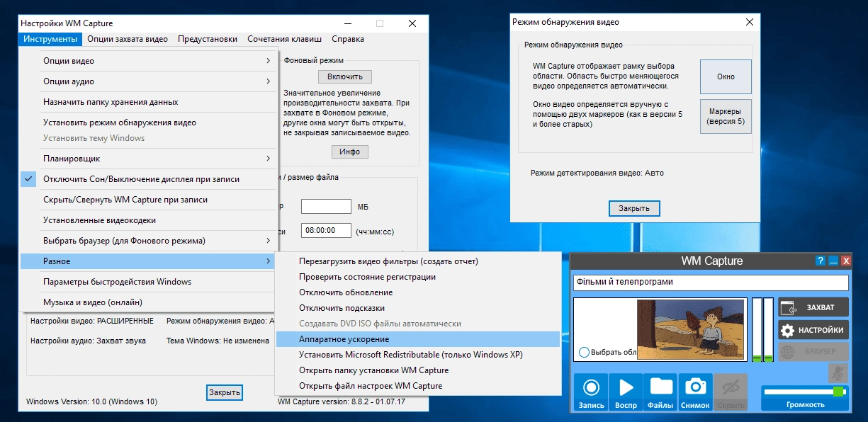This screenshot has height=422, width=868.
Task: Click the disabled БРАУЗЕР globe button
Action: [x=813, y=352]
